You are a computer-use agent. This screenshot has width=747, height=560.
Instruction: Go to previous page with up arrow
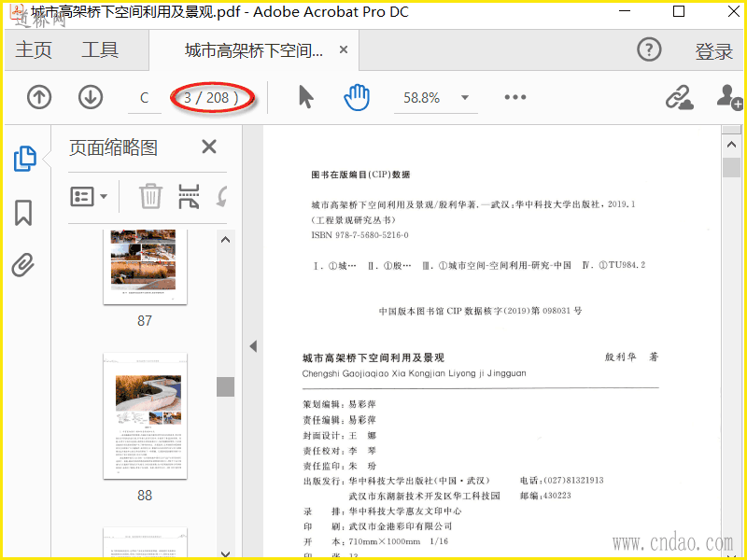(39, 97)
